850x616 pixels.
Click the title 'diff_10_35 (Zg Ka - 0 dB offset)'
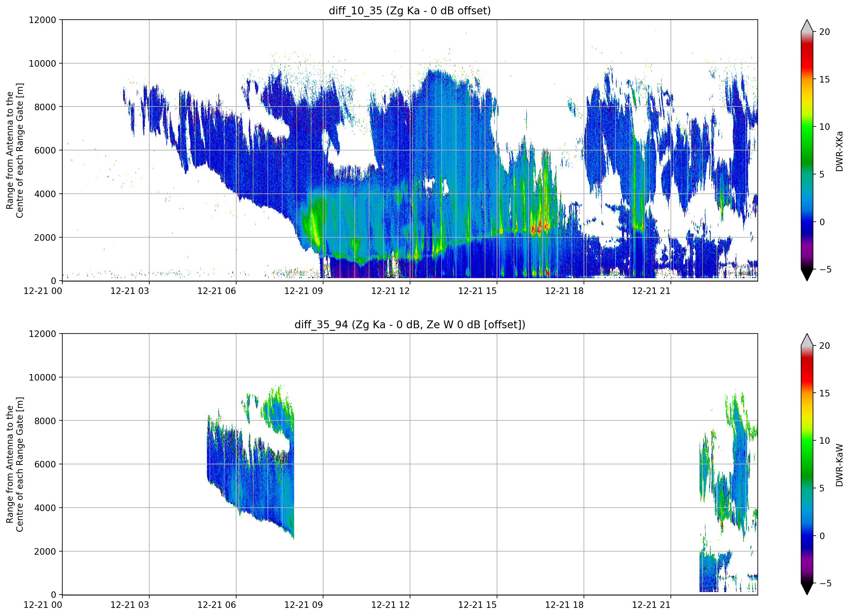point(410,11)
